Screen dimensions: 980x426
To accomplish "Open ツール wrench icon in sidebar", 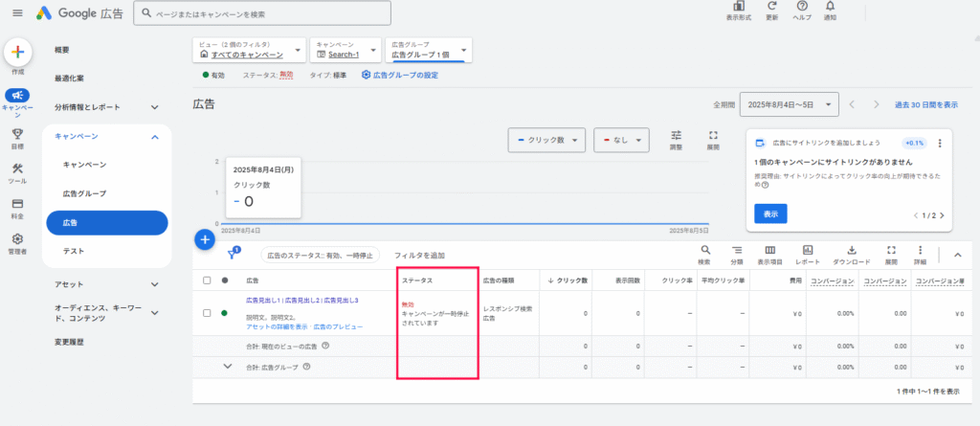I will 17,168.
